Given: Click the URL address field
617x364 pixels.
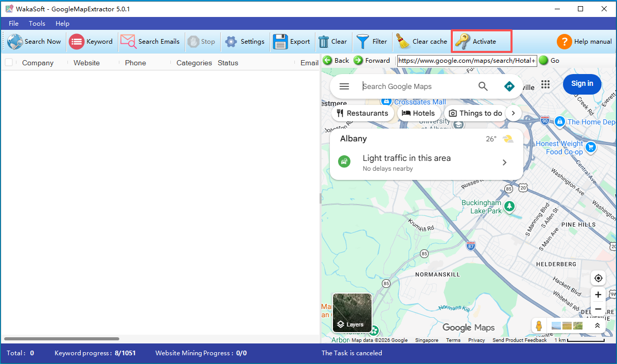Looking at the screenshot, I should [x=467, y=61].
